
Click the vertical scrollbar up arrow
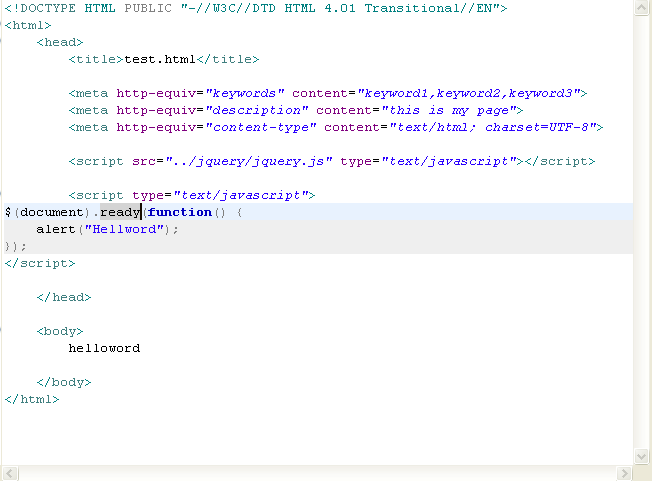[x=642, y=7]
